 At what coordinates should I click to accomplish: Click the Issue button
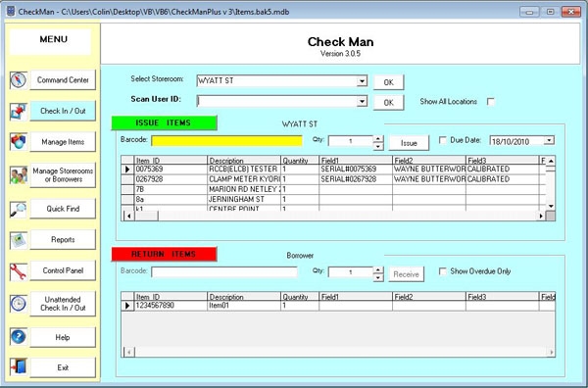pyautogui.click(x=409, y=143)
